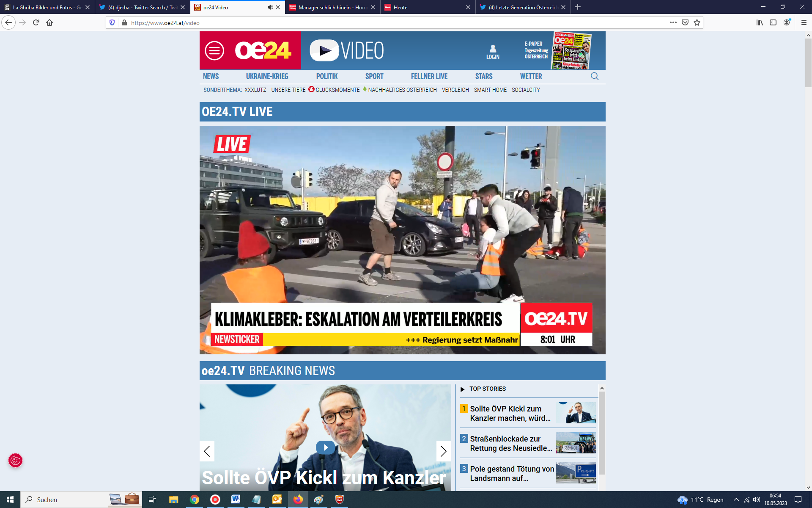Open SOCIALCITY link
The image size is (812, 508).
526,90
